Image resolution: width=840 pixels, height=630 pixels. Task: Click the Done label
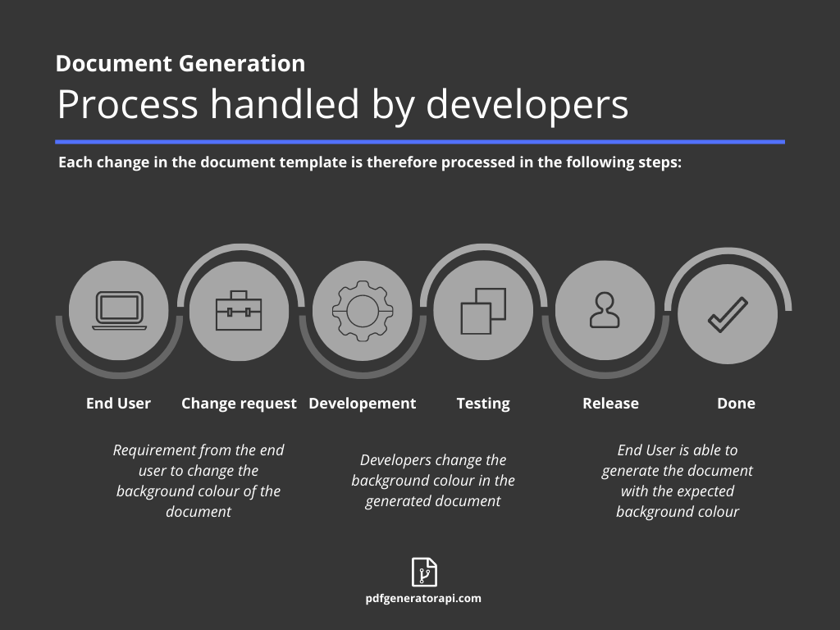tap(736, 403)
